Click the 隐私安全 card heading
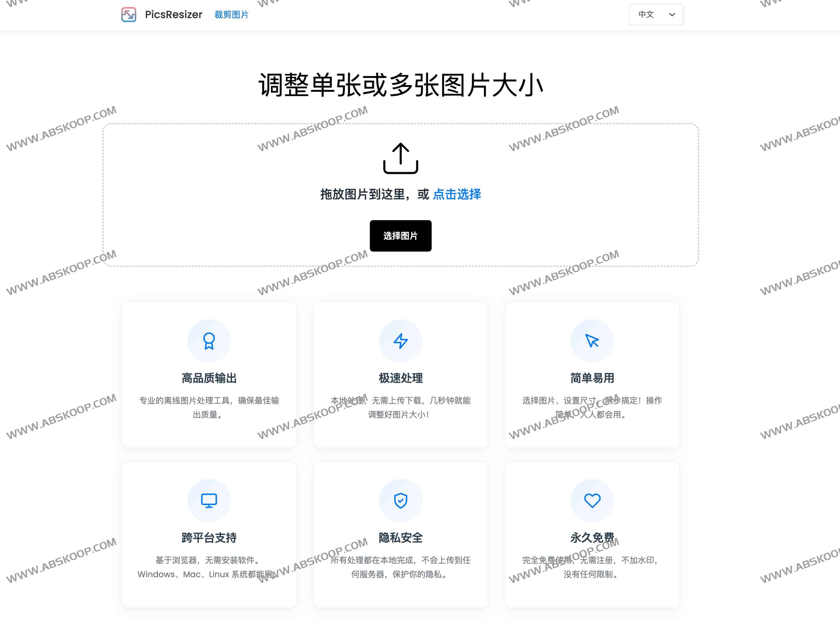Screen dimensions: 840x623 (400, 537)
